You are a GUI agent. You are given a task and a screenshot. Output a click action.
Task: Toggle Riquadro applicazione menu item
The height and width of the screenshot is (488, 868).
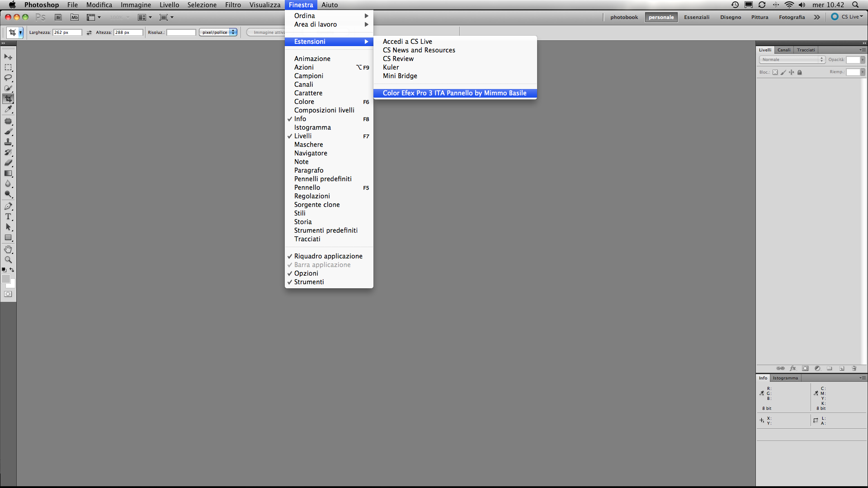(329, 256)
